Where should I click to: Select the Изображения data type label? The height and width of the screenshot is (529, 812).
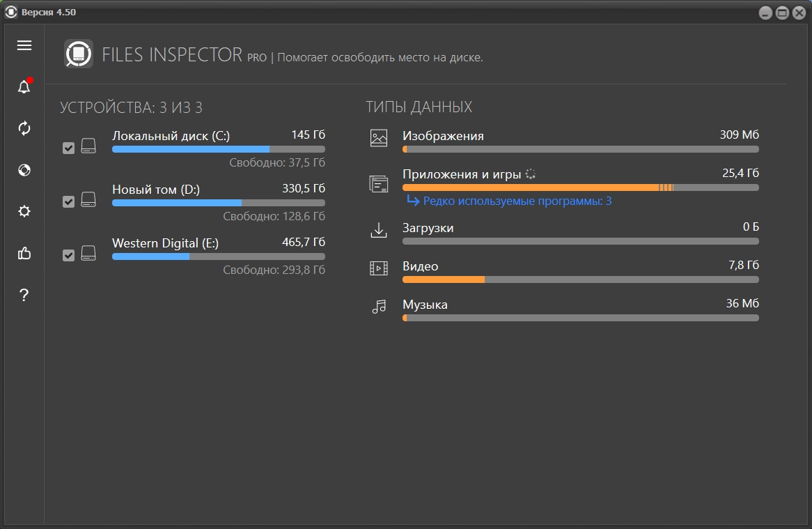coord(443,136)
